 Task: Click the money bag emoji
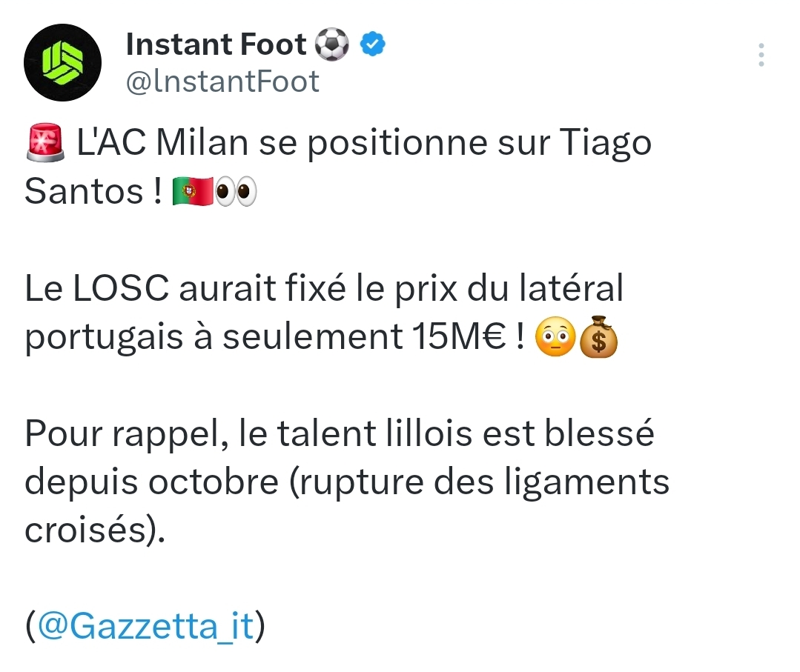[598, 337]
